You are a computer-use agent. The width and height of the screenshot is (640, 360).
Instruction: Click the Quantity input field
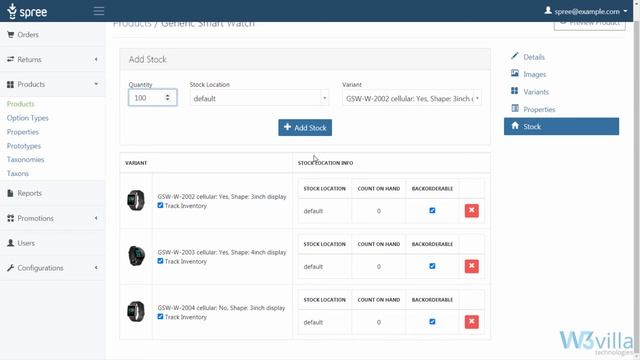(153, 98)
